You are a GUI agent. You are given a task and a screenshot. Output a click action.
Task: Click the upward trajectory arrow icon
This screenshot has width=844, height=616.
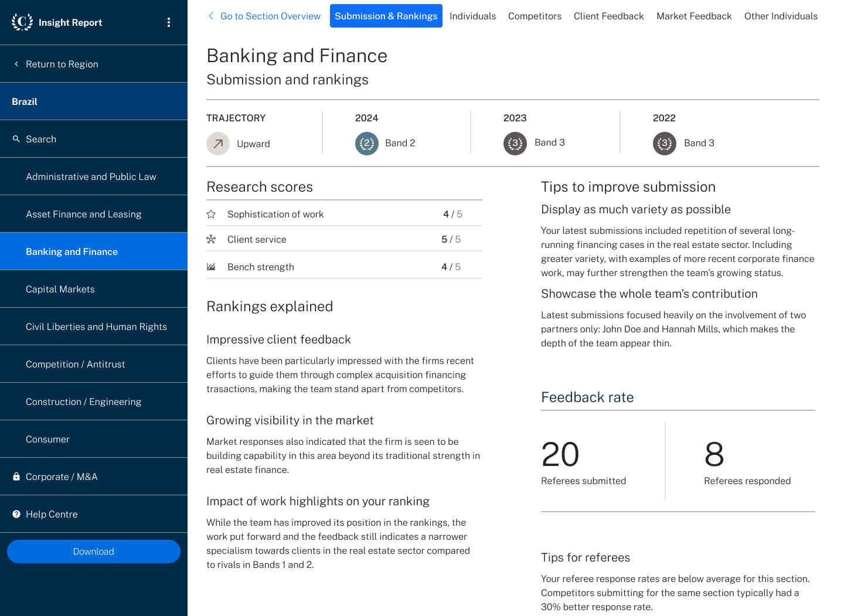pyautogui.click(x=217, y=143)
